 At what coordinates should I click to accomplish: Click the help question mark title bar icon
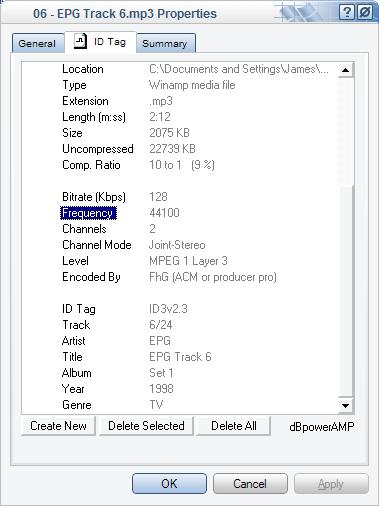click(x=347, y=13)
